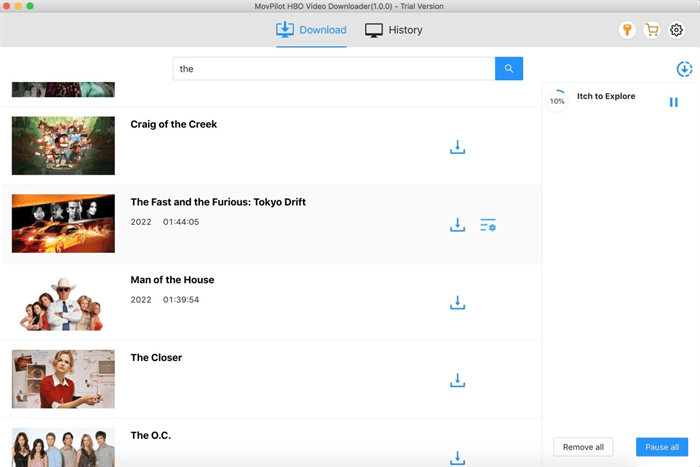700x467 pixels.
Task: Click The Closer thumbnail
Action: tap(63, 379)
